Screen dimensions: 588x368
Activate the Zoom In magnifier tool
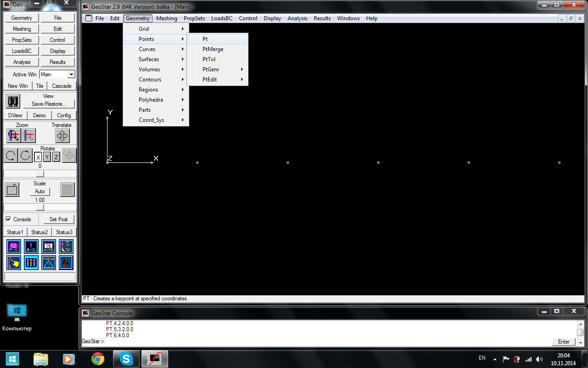[x=14, y=136]
